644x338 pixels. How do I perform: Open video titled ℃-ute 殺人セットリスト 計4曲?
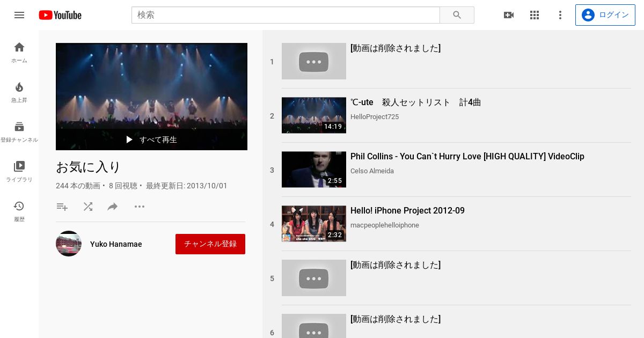pyautogui.click(x=416, y=102)
